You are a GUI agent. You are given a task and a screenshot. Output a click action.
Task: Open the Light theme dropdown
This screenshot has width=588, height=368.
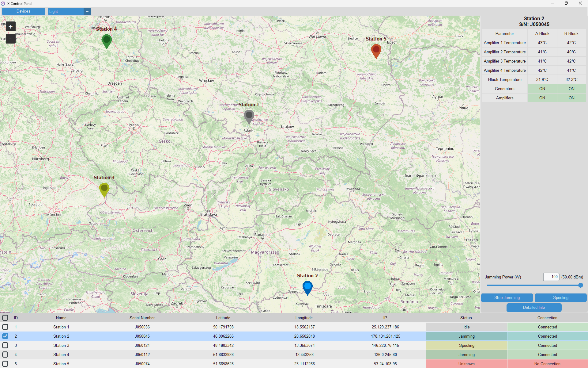[69, 11]
